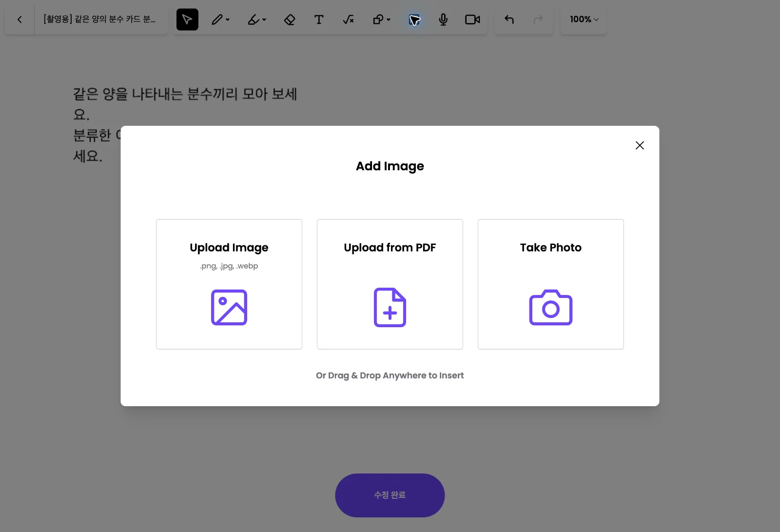The image size is (780, 532).
Task: Open the 100% zoom level dropdown
Action: point(584,20)
